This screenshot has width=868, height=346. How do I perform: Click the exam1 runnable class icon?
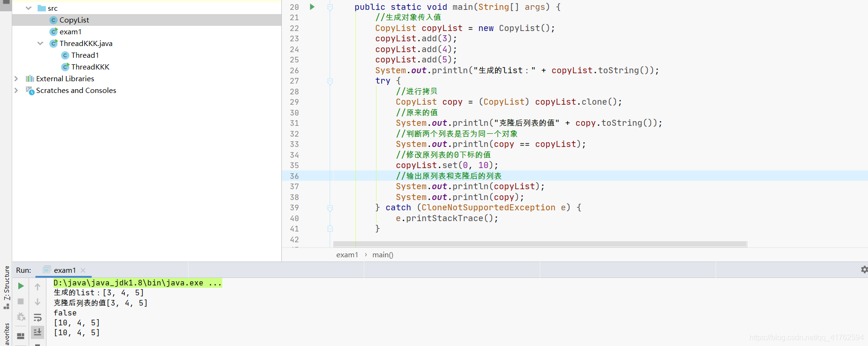tap(53, 31)
